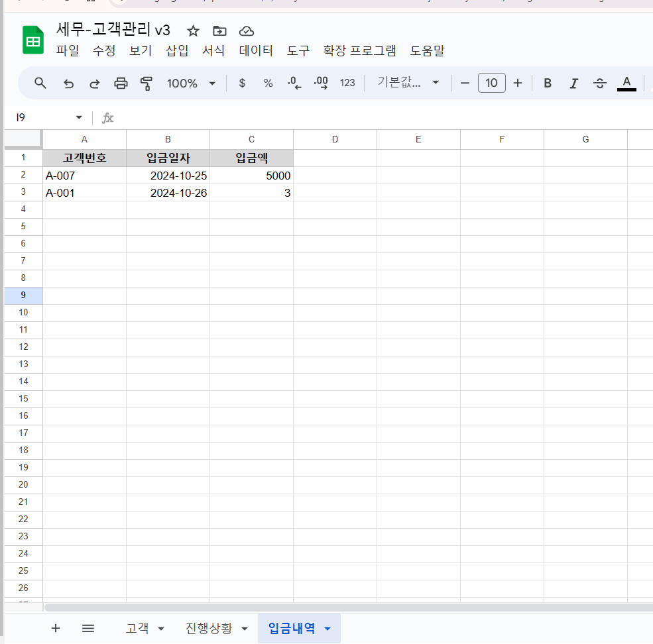Toggle strikethrough formatting
The image size is (653, 644).
coord(600,83)
